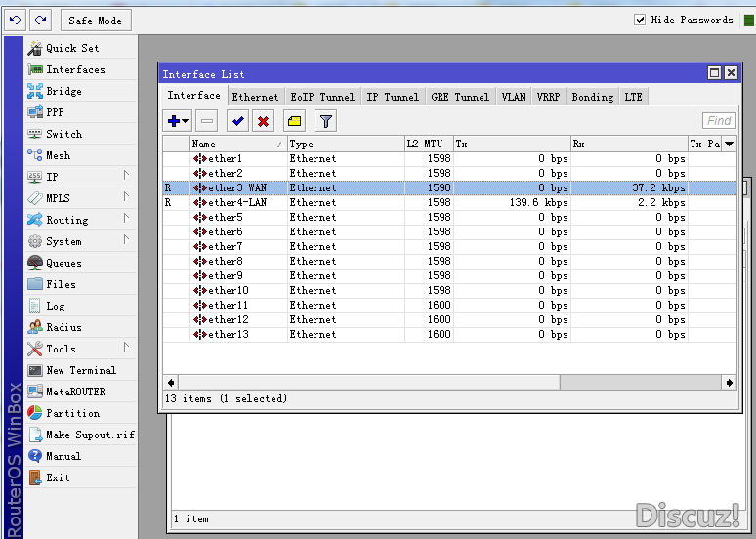Open Quick Set from sidebar
The width and height of the screenshot is (756, 539).
point(80,48)
